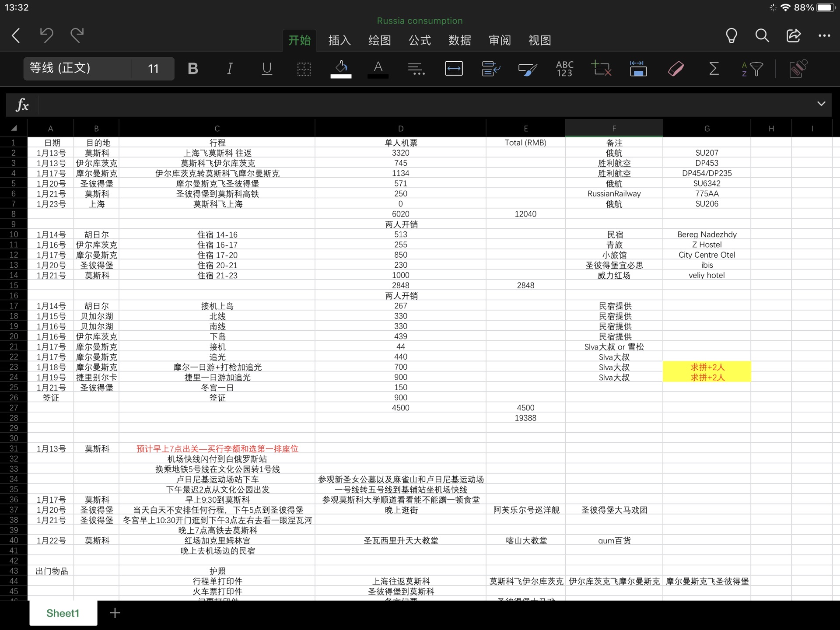Switch to the 公式 tab
840x630 pixels.
point(420,40)
